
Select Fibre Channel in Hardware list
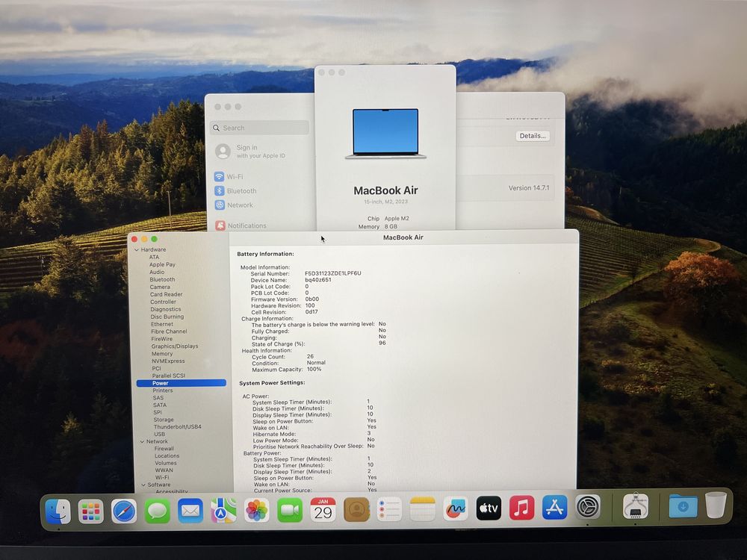[169, 332]
